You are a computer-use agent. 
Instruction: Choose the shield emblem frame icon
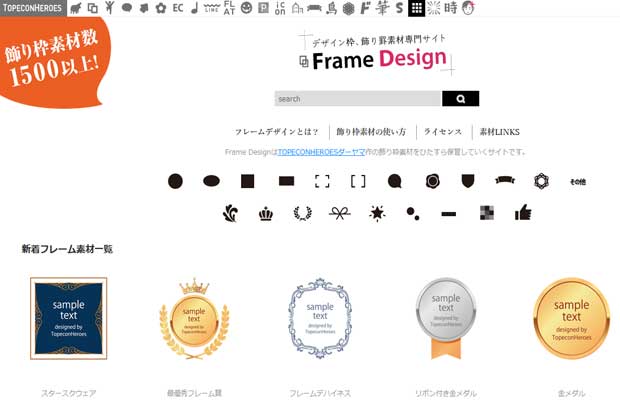(x=468, y=181)
